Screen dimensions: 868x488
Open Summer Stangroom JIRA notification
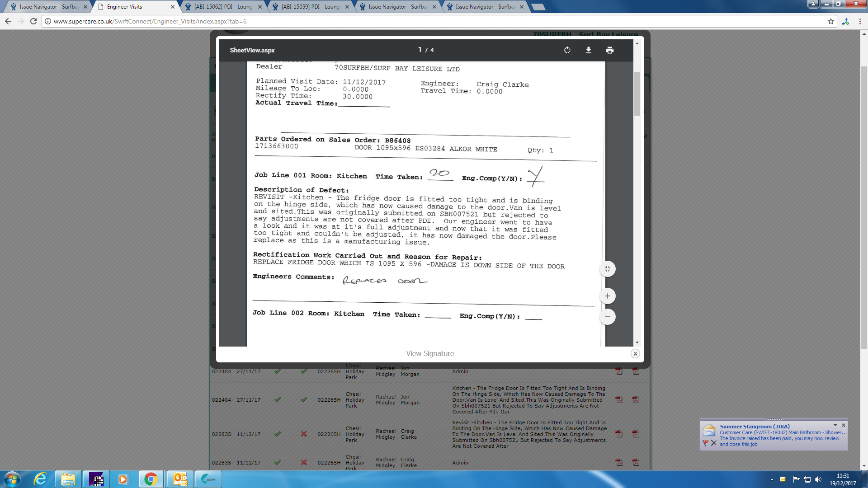(755, 427)
